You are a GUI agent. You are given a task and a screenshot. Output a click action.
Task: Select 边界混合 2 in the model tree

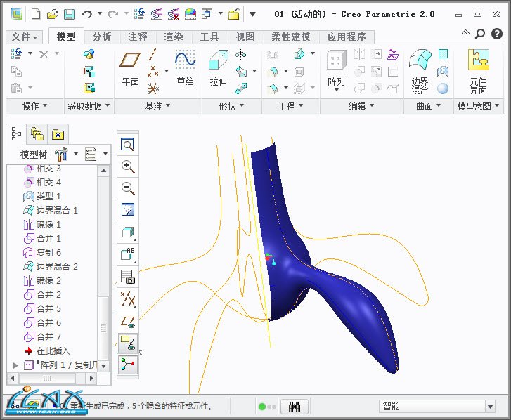point(57,267)
